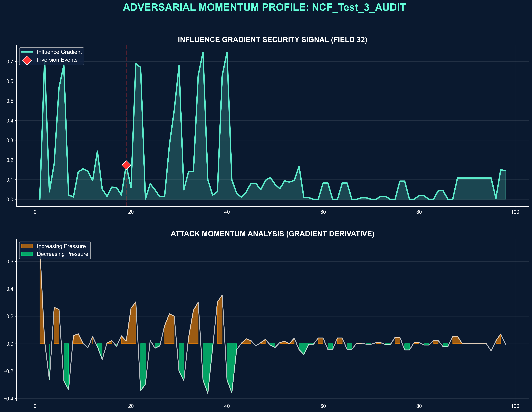Click the 100 x-axis tick on bottom chart
Viewport: 532px width, 412px height.
[x=515, y=406]
